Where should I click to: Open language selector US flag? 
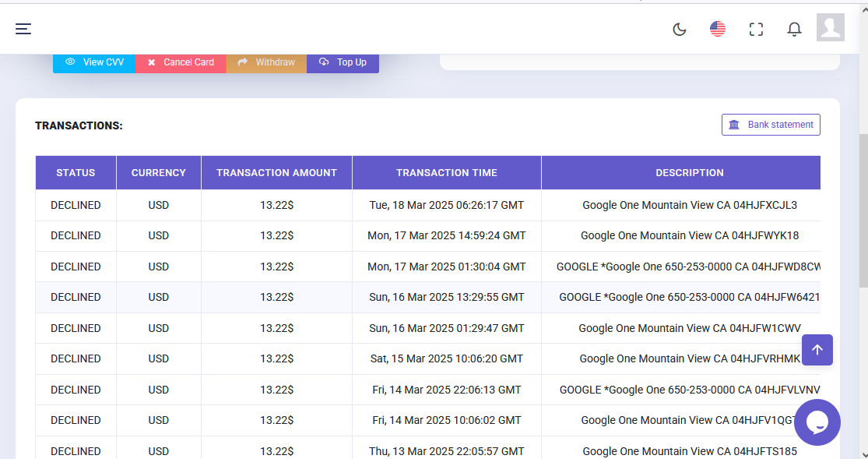[x=718, y=29]
